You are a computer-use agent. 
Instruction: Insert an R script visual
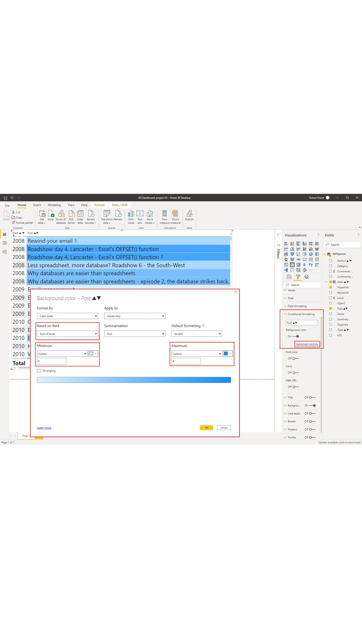click(305, 265)
